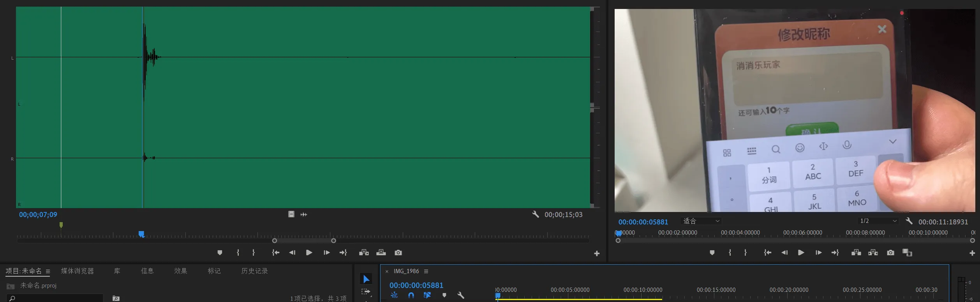The image size is (980, 302).
Task: Step back one frame in Source Monitor
Action: 292,253
